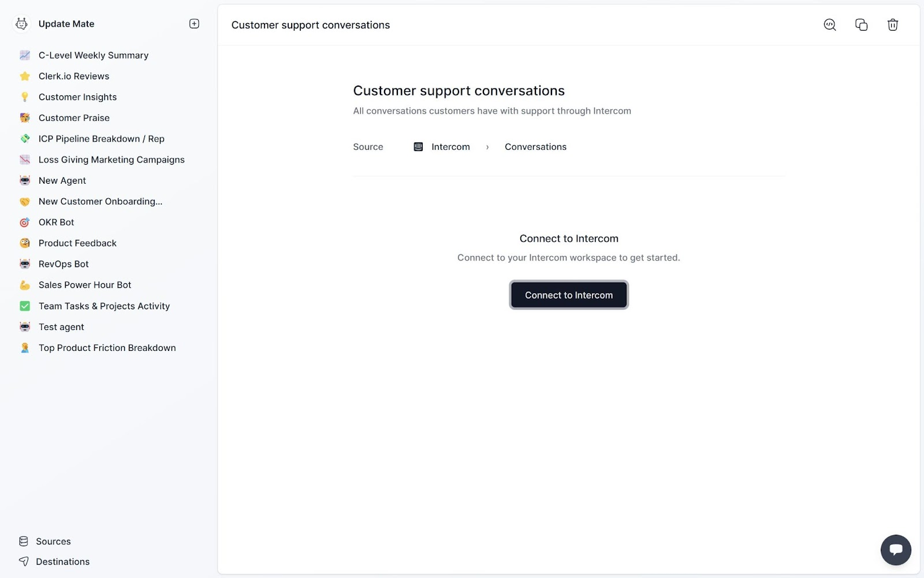Click the Product Feedback face icon
The image size is (924, 578).
pos(25,243)
